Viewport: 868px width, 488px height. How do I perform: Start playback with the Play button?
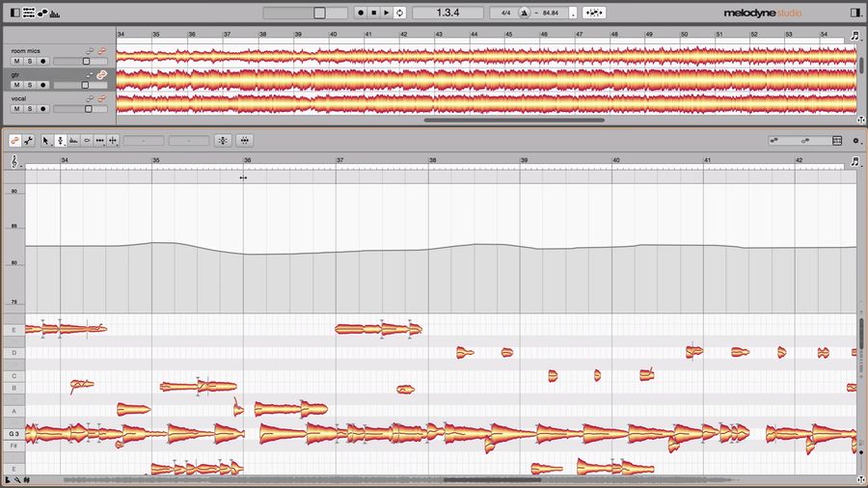click(387, 13)
